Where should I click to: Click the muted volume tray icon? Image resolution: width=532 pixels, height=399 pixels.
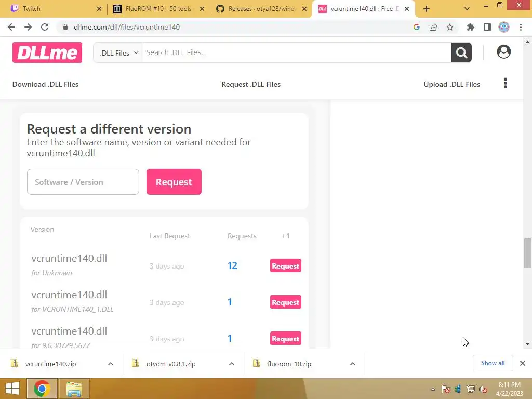[483, 389]
